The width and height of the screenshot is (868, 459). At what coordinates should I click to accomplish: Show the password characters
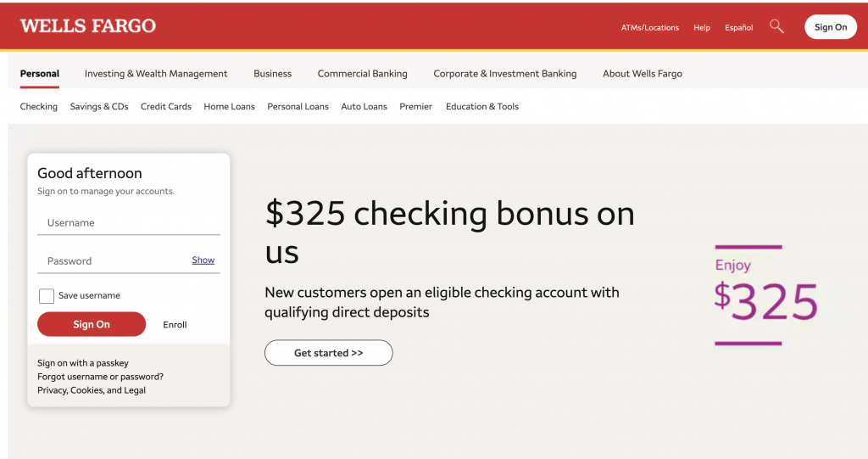(203, 260)
